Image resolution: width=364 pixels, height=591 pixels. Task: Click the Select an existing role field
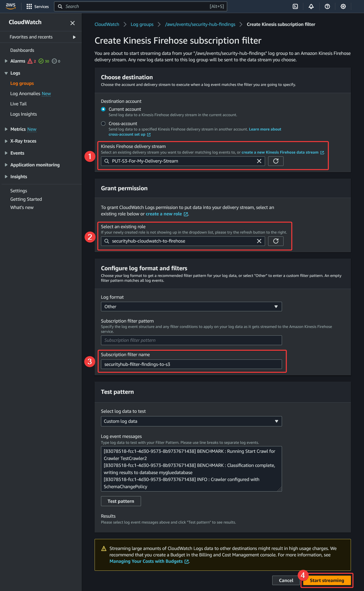(183, 241)
